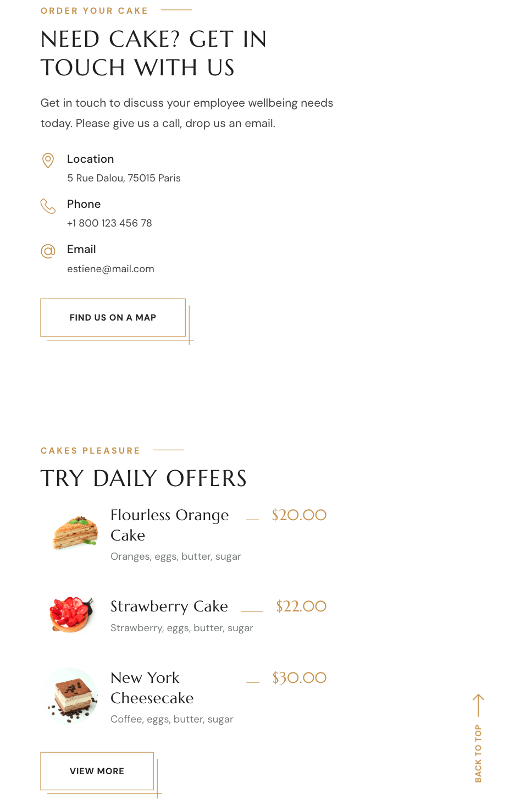Click the email at-sign icon
Screen dimensions: 532x805
pyautogui.click(x=48, y=251)
